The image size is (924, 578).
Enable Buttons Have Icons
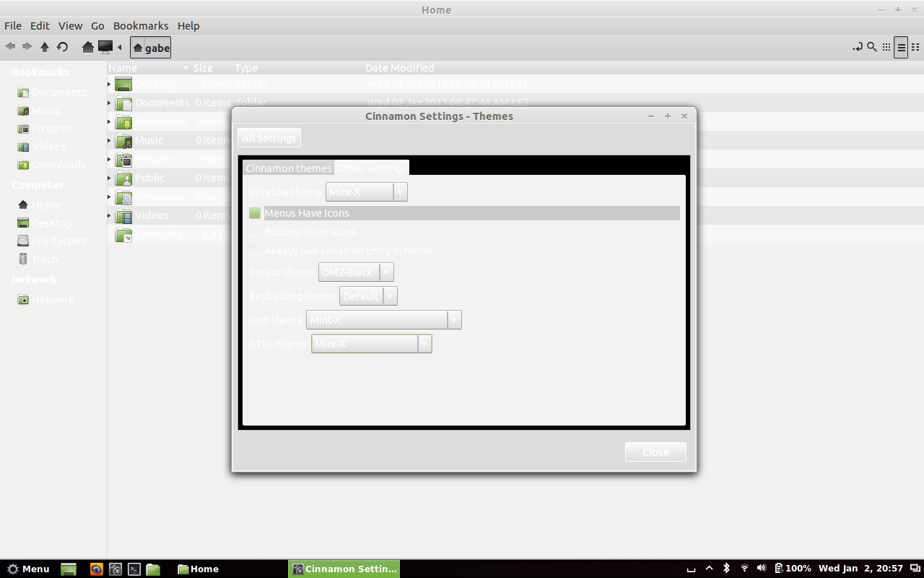pyautogui.click(x=255, y=231)
